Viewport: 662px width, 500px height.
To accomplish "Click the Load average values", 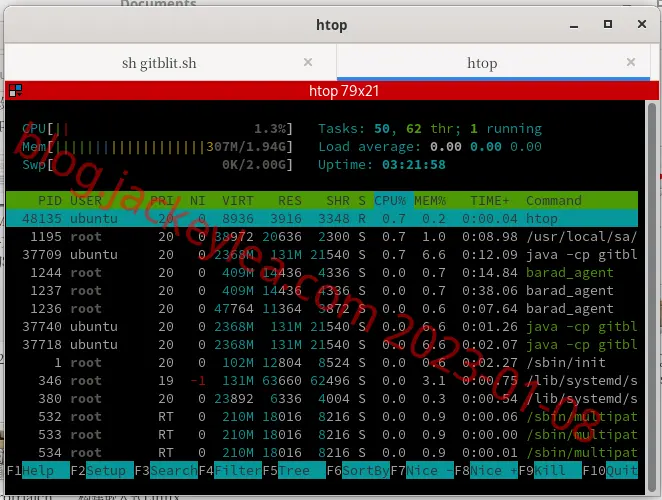I will coord(486,147).
